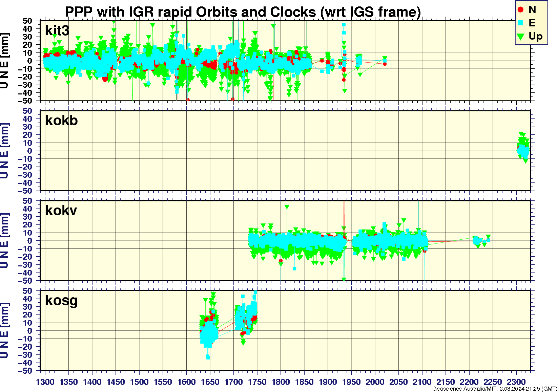Click the 1900 x-axis tick label
Screen dimensions: 557x392
coord(328,382)
